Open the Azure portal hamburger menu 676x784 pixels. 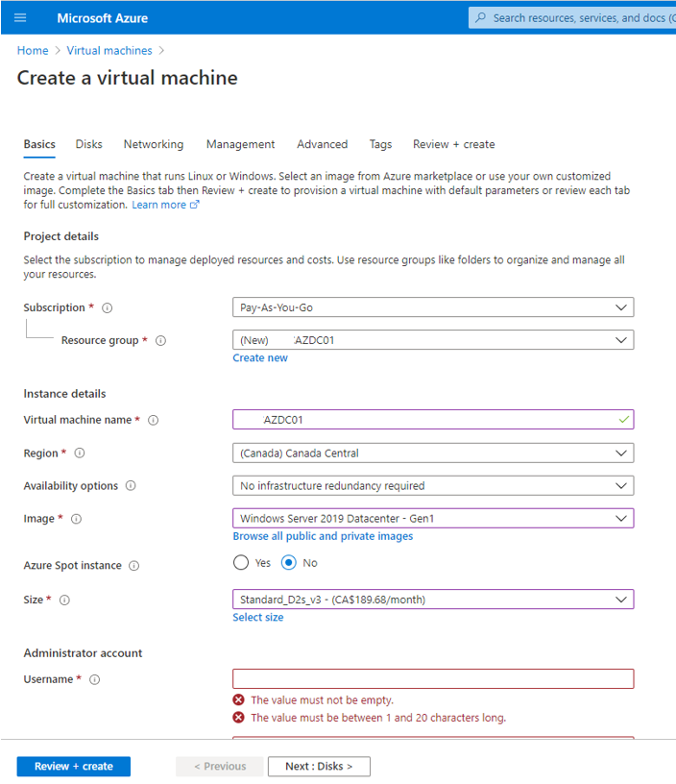tap(20, 18)
